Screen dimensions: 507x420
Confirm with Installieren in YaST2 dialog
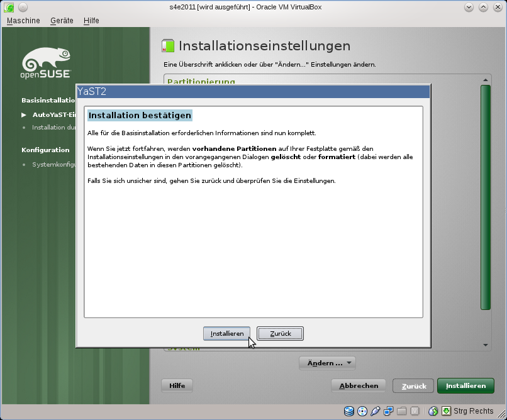tap(226, 333)
